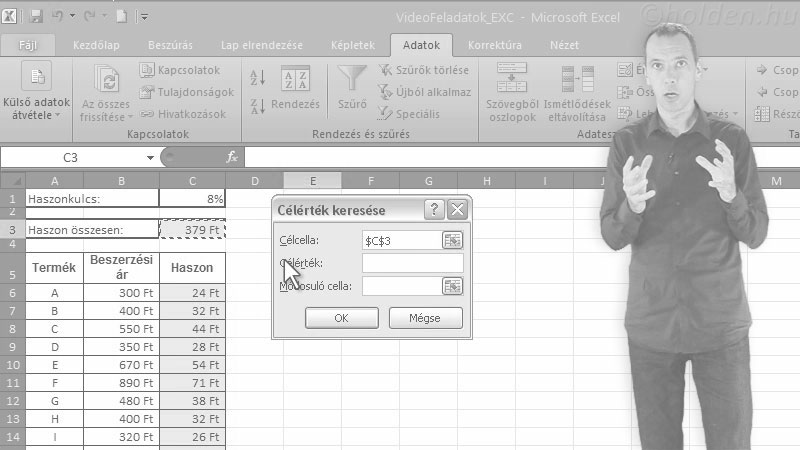Click the Célcella range selector icon

453,240
